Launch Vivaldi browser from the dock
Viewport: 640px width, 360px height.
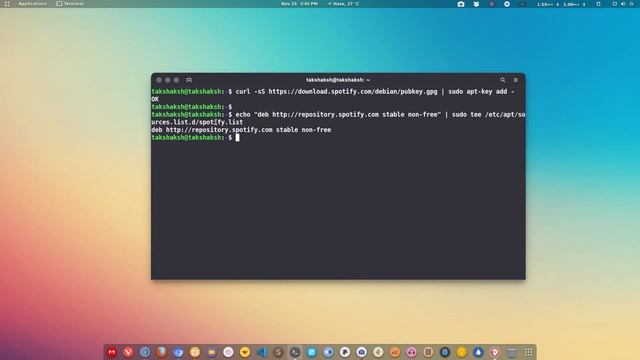pyautogui.click(x=128, y=352)
